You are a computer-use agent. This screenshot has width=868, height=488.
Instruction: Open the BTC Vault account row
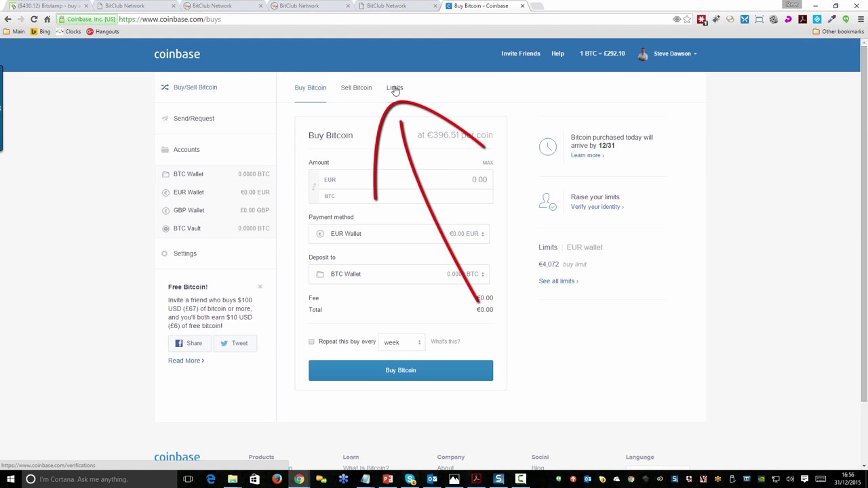(x=216, y=228)
